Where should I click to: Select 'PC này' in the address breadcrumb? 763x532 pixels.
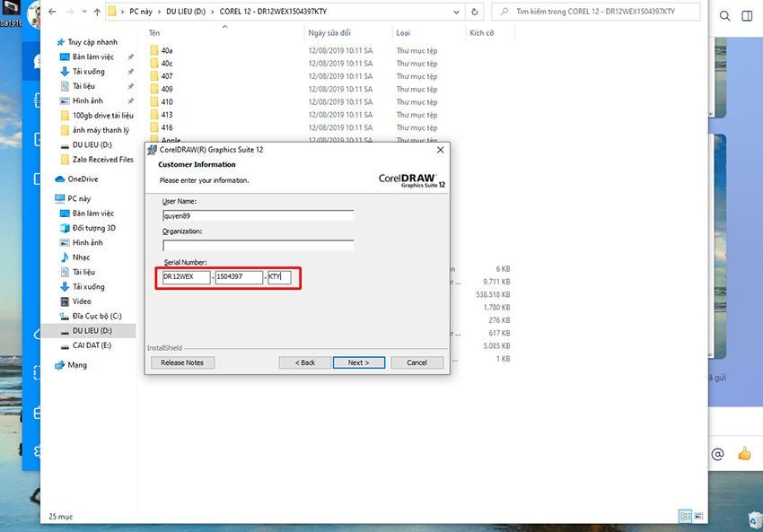pyautogui.click(x=141, y=12)
